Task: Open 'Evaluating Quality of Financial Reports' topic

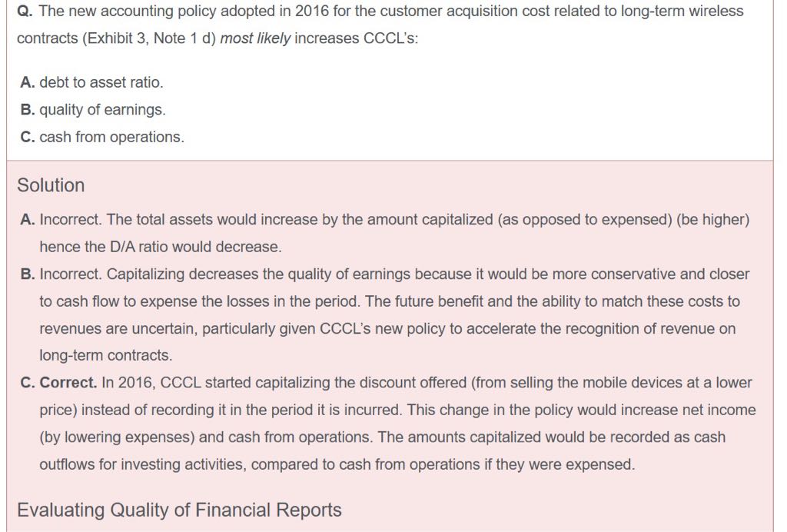Action: pyautogui.click(x=179, y=510)
